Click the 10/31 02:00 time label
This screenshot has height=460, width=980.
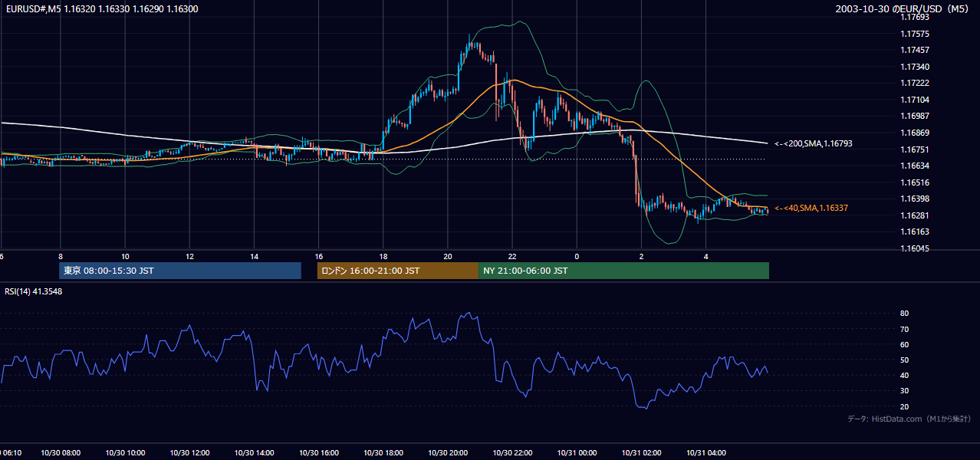[x=641, y=453]
